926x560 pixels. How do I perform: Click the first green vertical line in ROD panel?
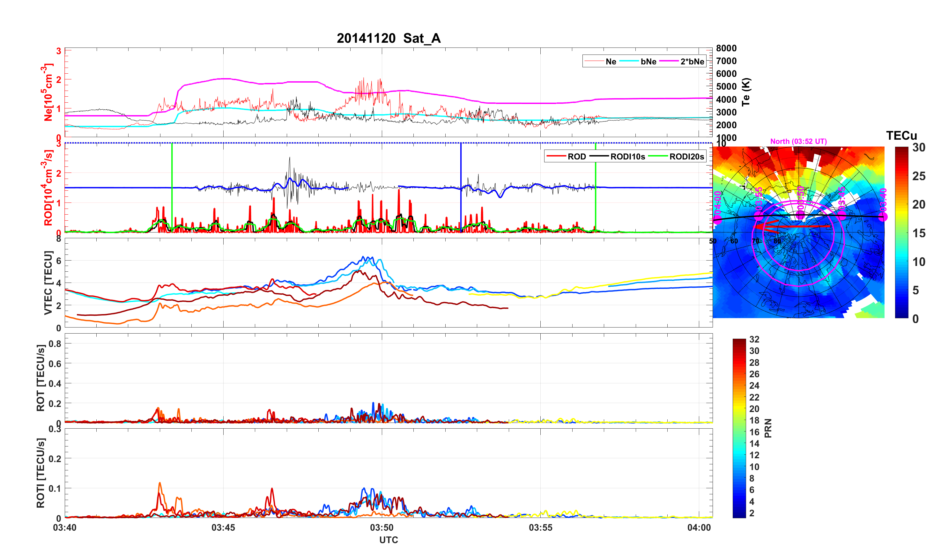point(172,169)
